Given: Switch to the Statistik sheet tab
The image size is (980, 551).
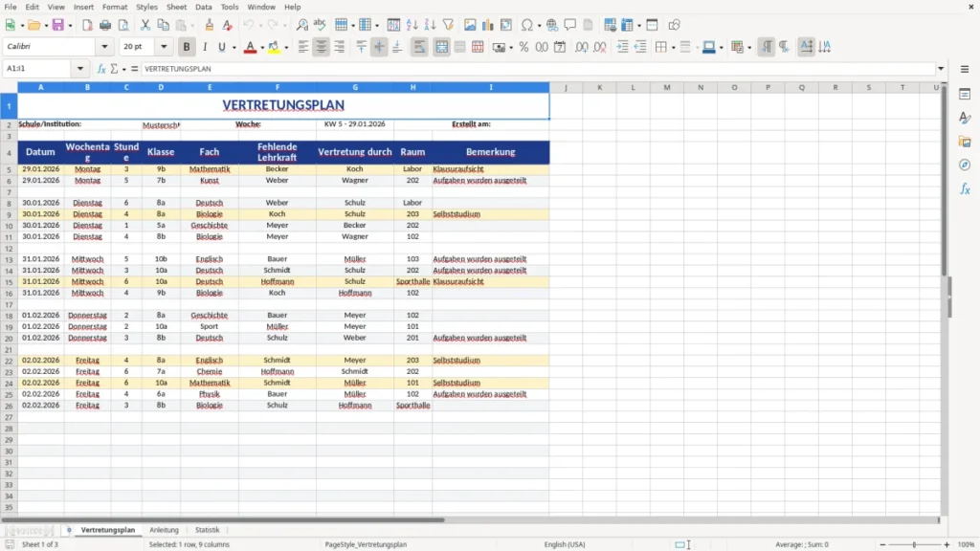Looking at the screenshot, I should pos(207,530).
